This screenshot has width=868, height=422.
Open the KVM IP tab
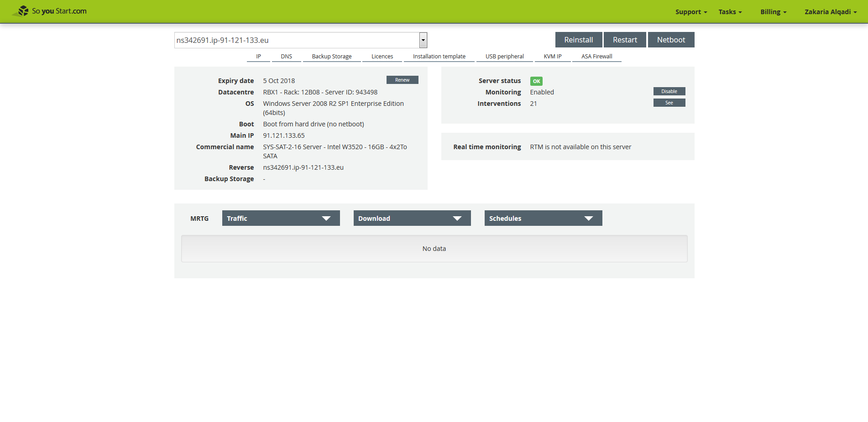pyautogui.click(x=552, y=57)
